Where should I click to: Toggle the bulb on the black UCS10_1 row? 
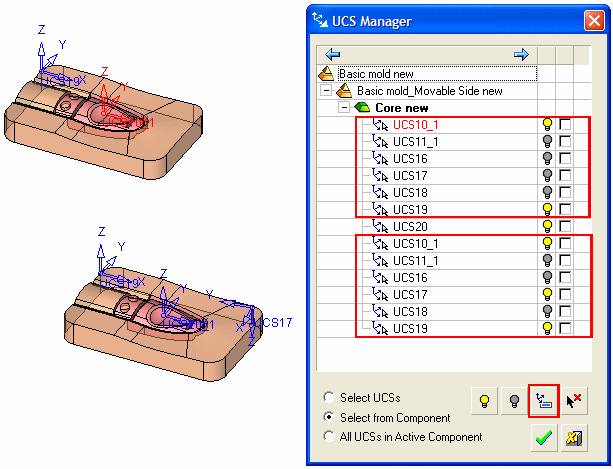point(547,243)
